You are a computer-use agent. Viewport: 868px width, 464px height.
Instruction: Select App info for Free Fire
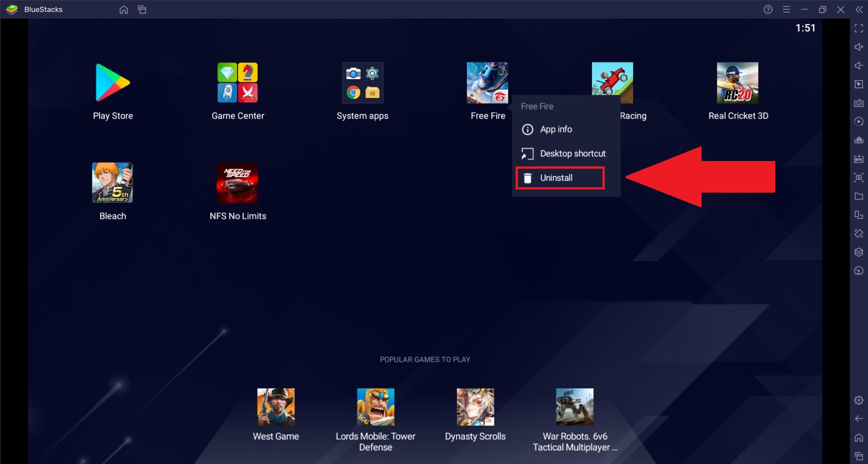[x=555, y=129]
